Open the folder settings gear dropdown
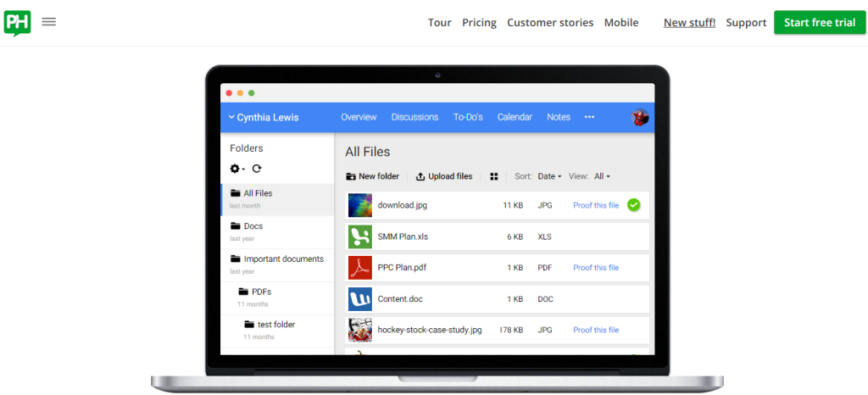Viewport: 868px width, 395px height. [x=237, y=169]
